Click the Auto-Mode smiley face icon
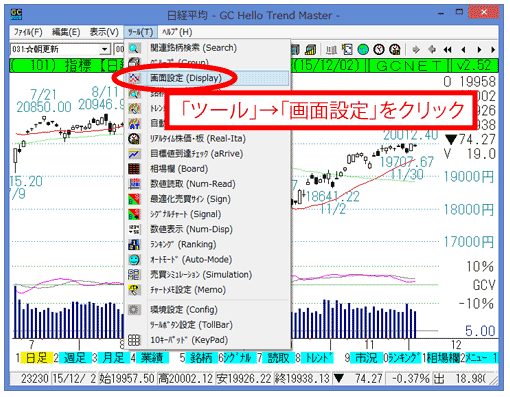This screenshot has width=510, height=397. 134,260
